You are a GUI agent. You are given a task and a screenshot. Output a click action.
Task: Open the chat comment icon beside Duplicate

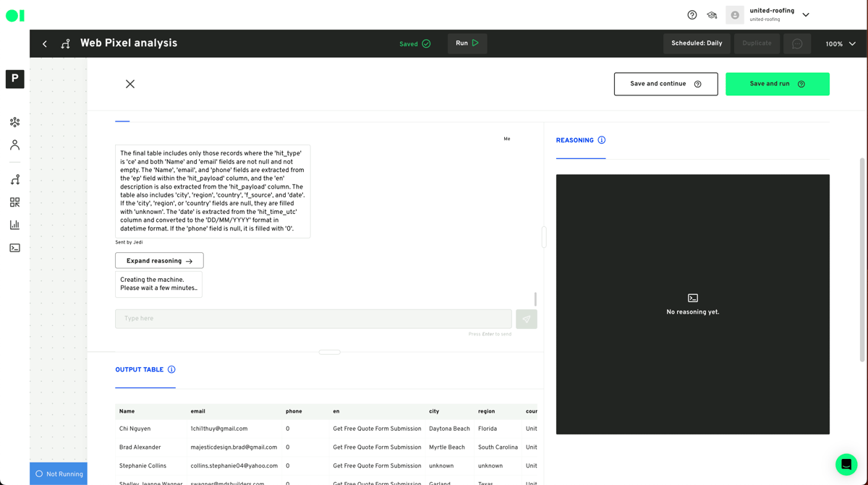click(x=797, y=44)
